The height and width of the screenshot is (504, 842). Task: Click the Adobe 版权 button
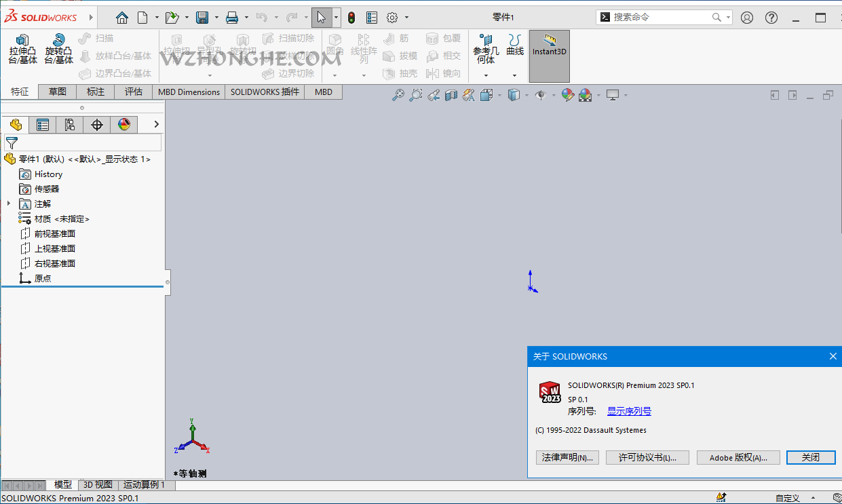pyautogui.click(x=738, y=457)
